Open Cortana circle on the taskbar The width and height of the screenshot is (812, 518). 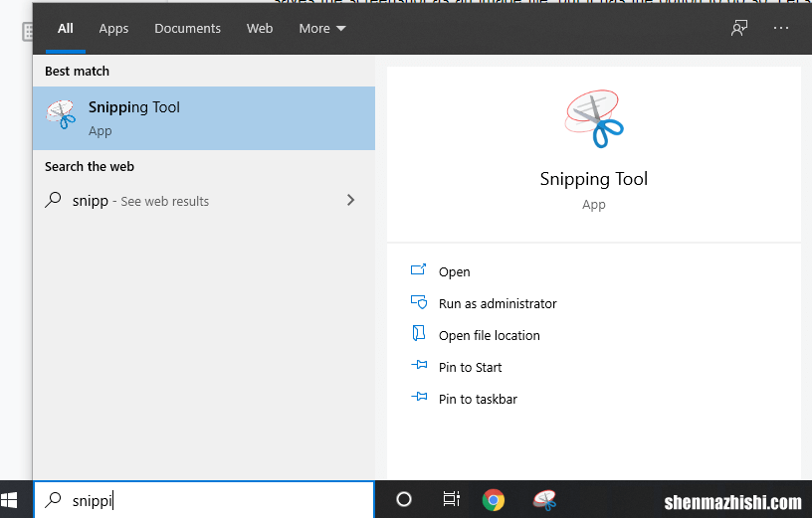coord(403,499)
